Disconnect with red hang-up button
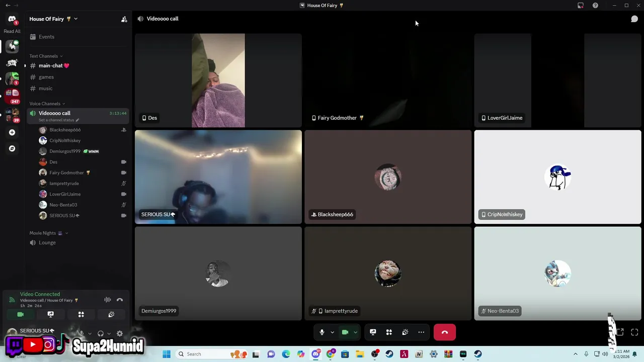 click(x=445, y=332)
